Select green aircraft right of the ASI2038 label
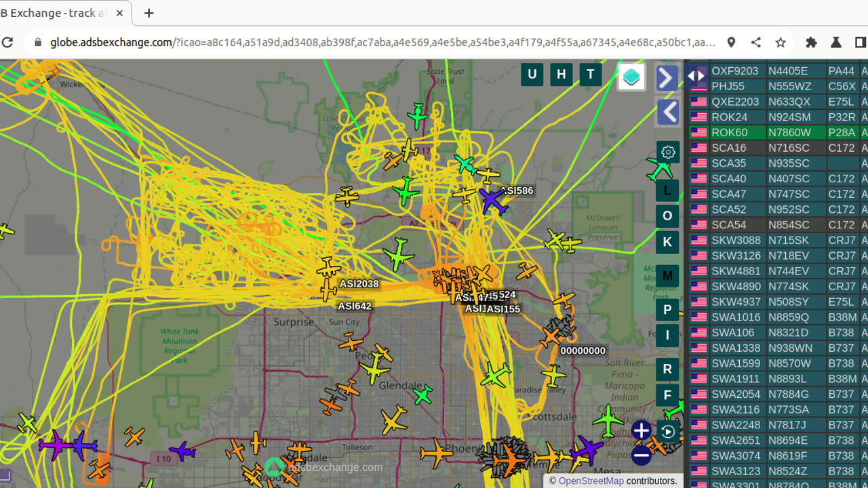Image resolution: width=868 pixels, height=488 pixels. [398, 255]
